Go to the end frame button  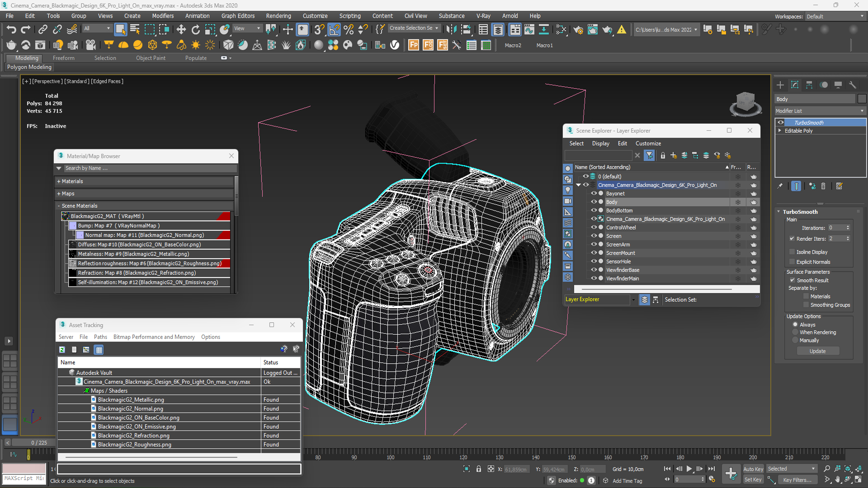712,469
